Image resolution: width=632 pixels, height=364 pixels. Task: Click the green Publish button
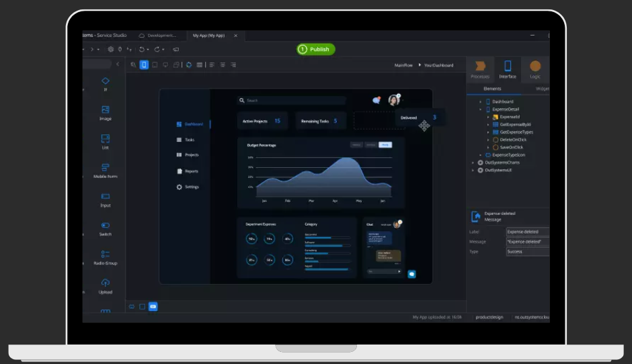pos(316,49)
